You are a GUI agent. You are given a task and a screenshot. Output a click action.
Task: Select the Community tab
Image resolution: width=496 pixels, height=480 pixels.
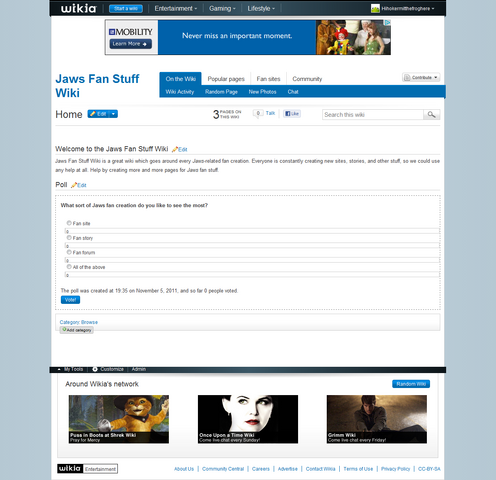click(x=307, y=79)
